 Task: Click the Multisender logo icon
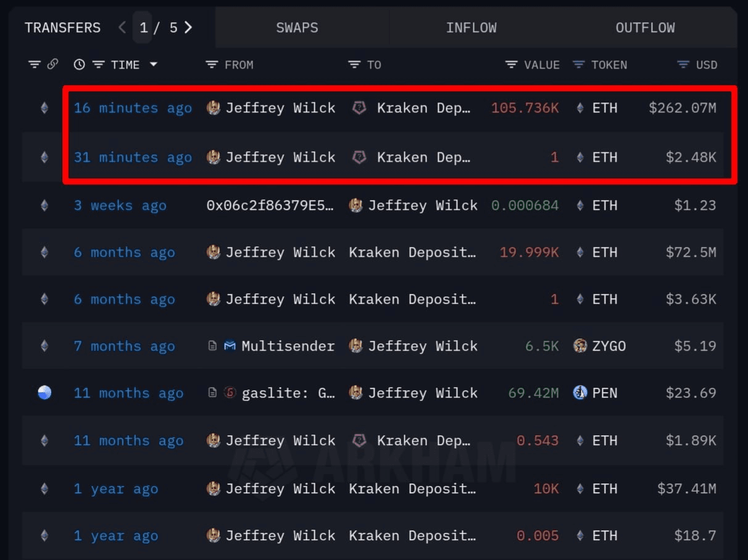(x=230, y=346)
